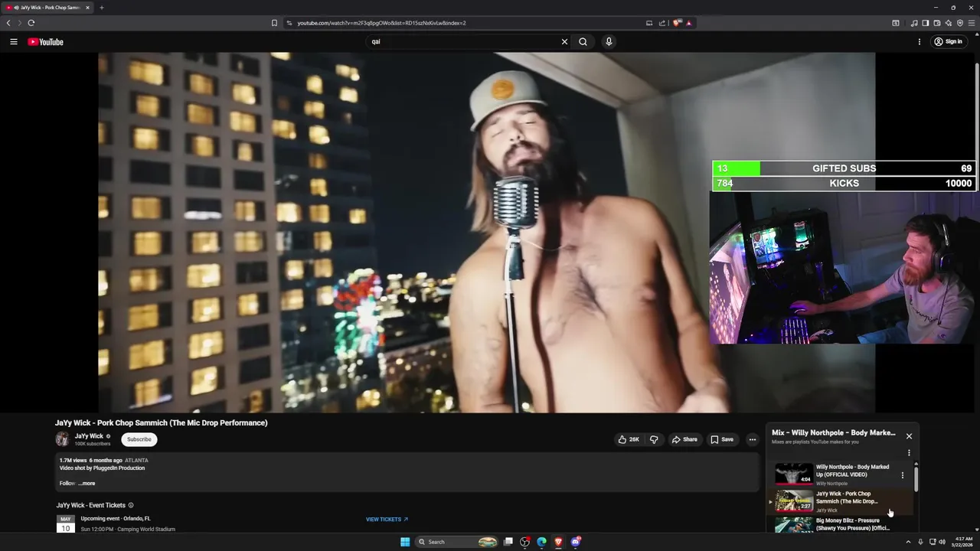Open ATLANTA location link in description

(136, 461)
